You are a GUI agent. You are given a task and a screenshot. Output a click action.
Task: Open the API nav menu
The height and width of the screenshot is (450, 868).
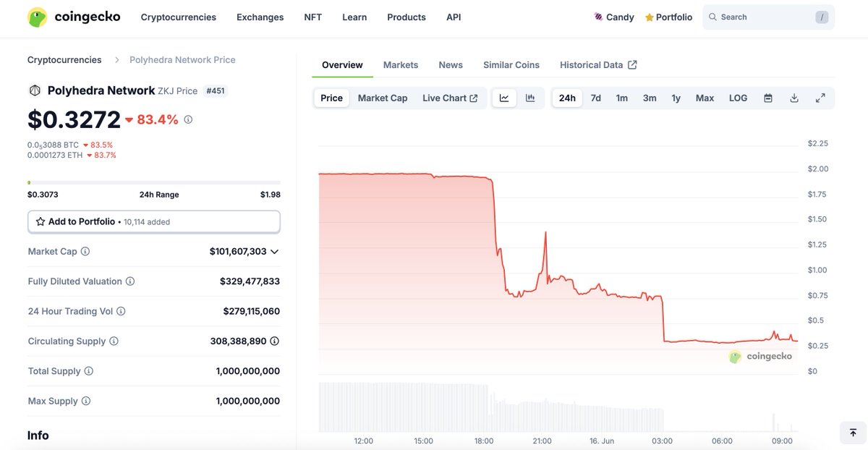(x=454, y=17)
